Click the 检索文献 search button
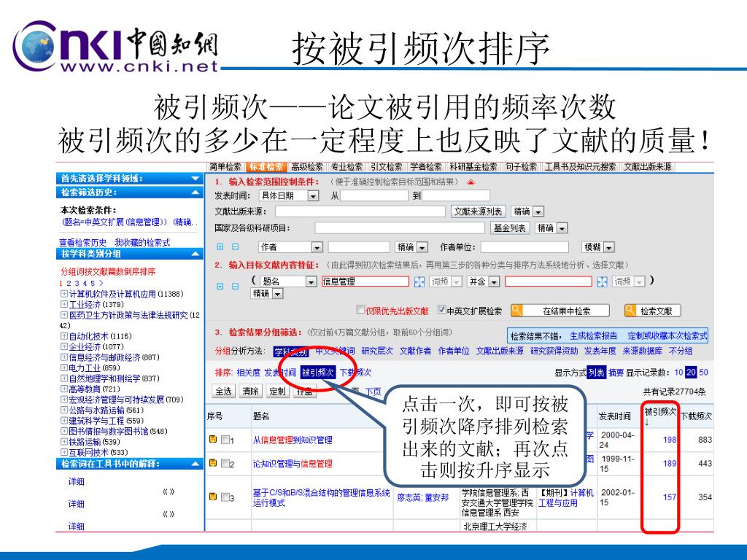Viewport: 747px width, 560px height. coord(652,311)
